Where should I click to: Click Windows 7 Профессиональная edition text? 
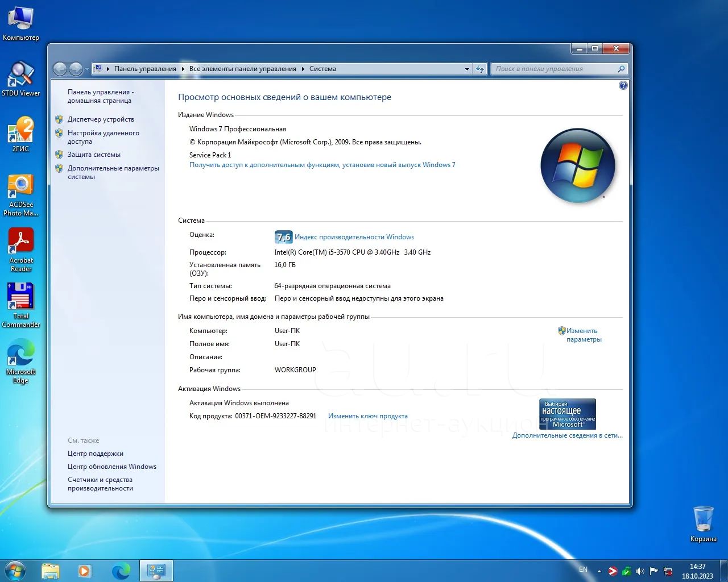[x=238, y=129]
